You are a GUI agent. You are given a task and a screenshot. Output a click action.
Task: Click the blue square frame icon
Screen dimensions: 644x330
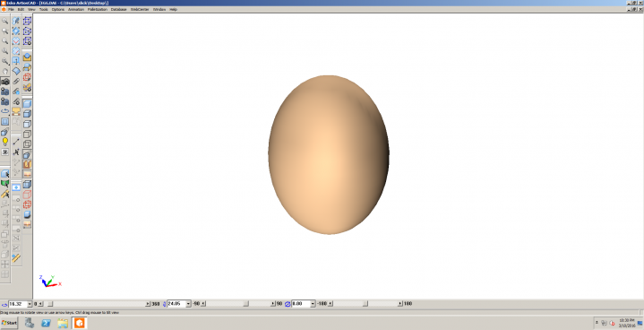(x=5, y=122)
